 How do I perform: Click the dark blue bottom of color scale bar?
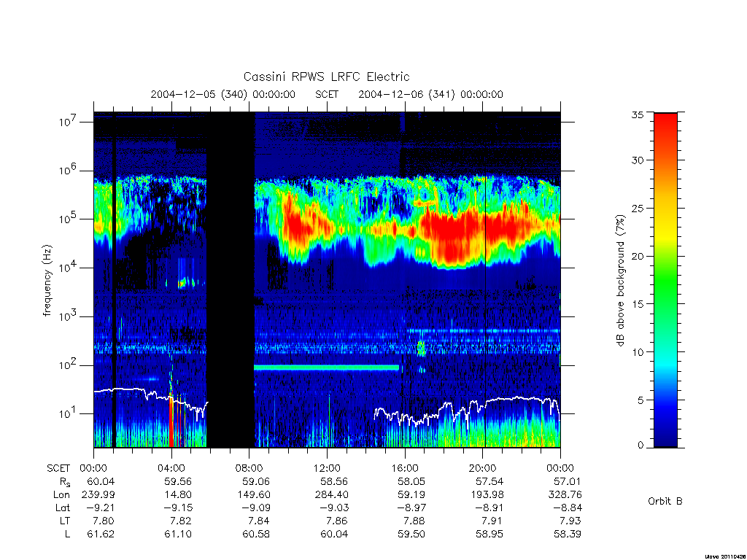point(665,436)
